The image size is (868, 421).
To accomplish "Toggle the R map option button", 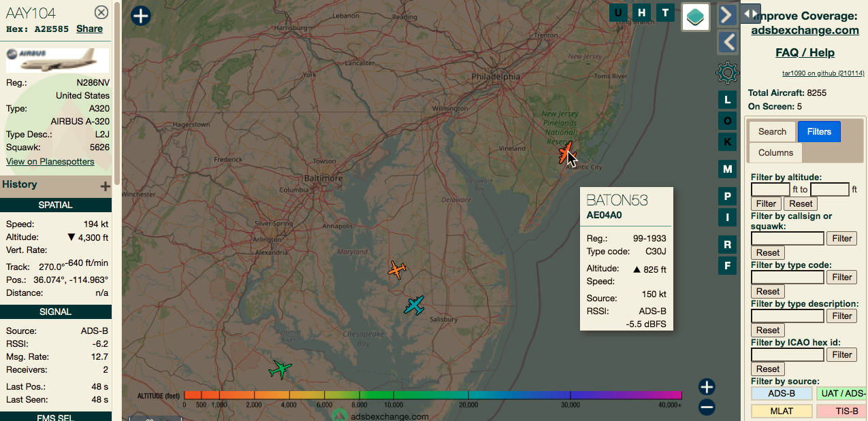I will coord(727,245).
